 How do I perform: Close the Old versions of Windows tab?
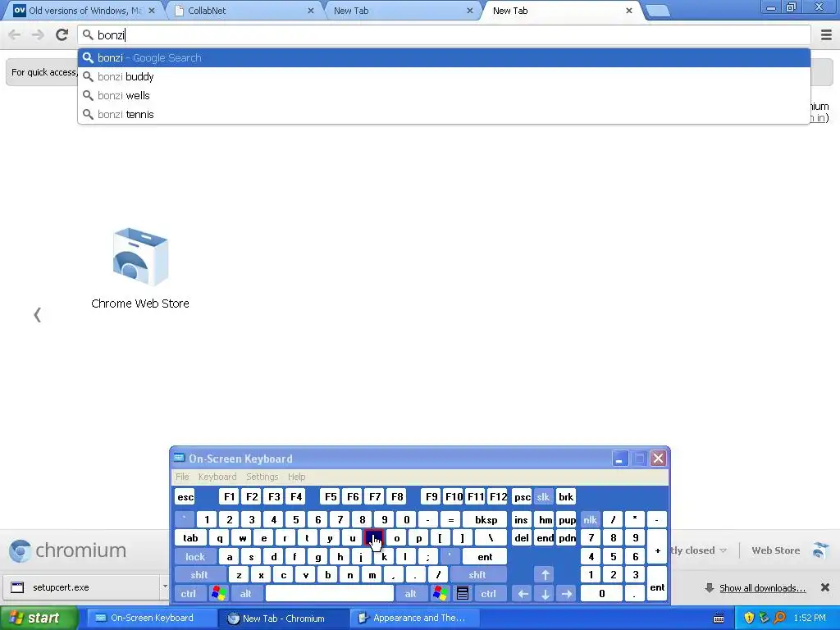tap(152, 11)
